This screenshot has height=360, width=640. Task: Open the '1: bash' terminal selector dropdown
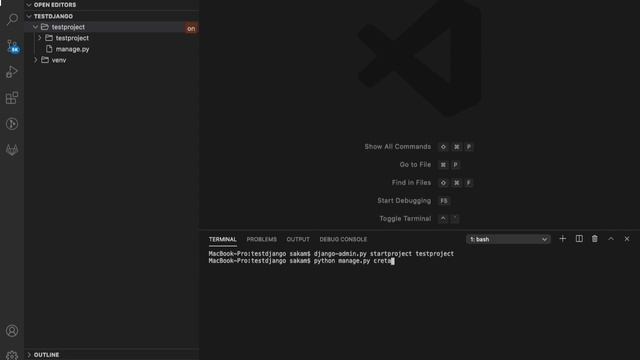pyautogui.click(x=508, y=239)
